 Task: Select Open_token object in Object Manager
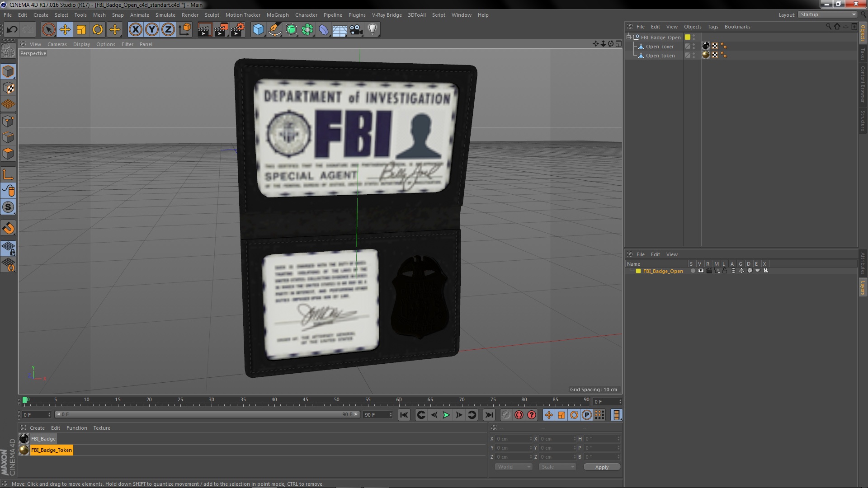pyautogui.click(x=660, y=56)
